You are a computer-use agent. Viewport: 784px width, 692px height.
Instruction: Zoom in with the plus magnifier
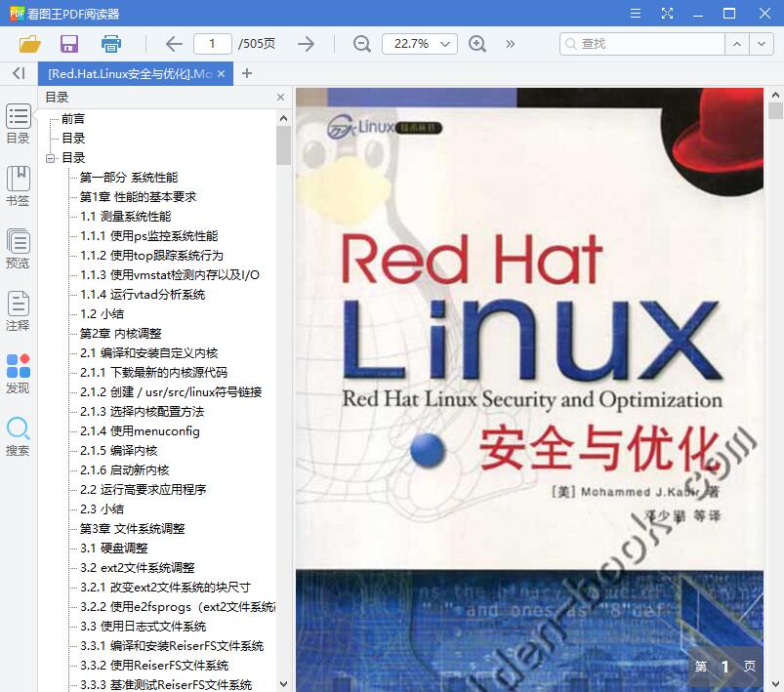click(477, 44)
